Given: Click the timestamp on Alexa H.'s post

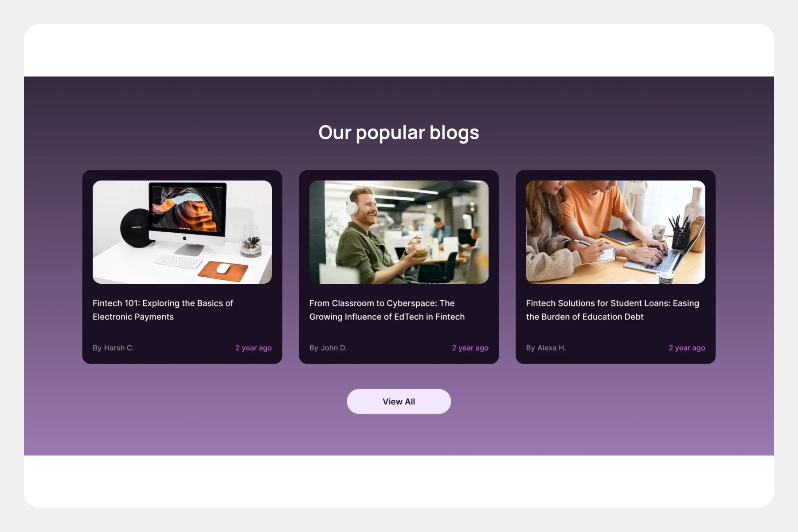Looking at the screenshot, I should [687, 348].
